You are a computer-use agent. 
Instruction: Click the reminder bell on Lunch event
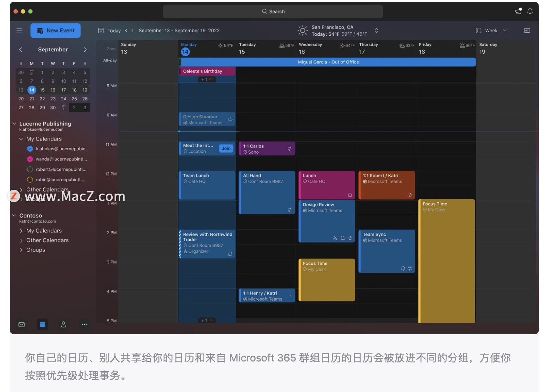tap(350, 195)
